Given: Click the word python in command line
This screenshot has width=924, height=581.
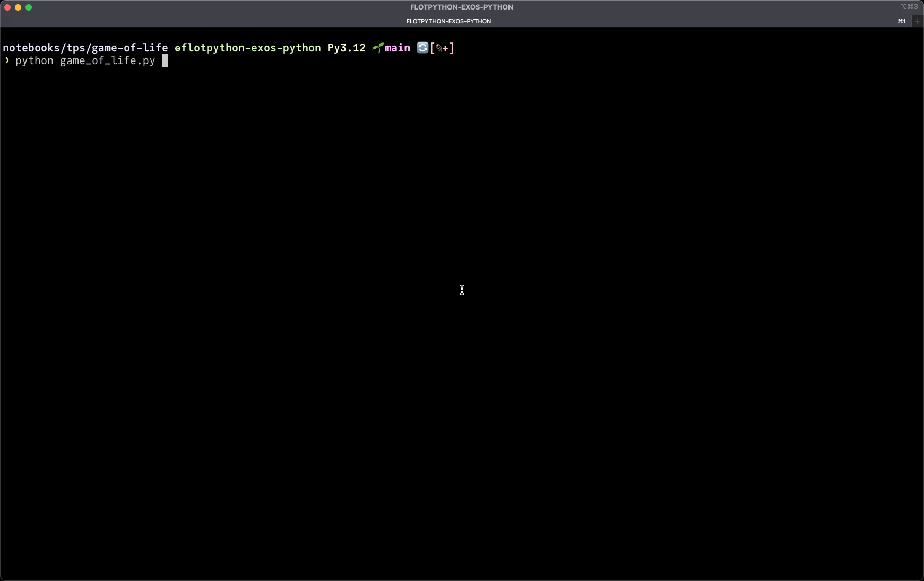Looking at the screenshot, I should [x=34, y=61].
